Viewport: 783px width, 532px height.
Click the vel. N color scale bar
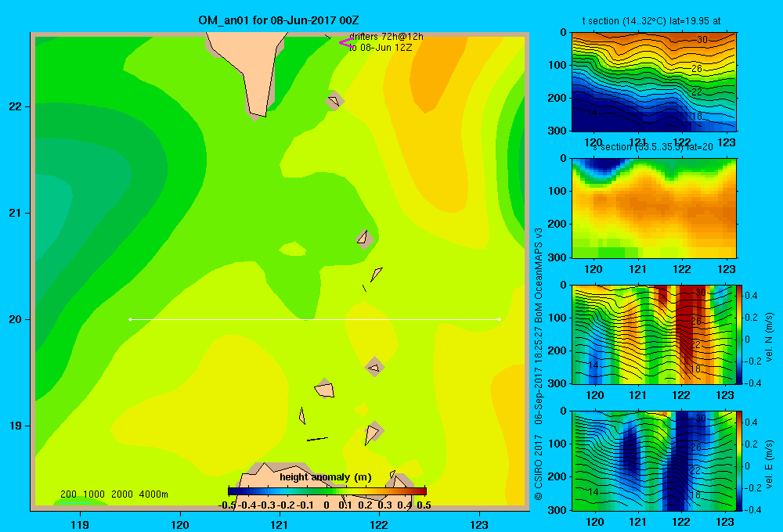(x=739, y=334)
